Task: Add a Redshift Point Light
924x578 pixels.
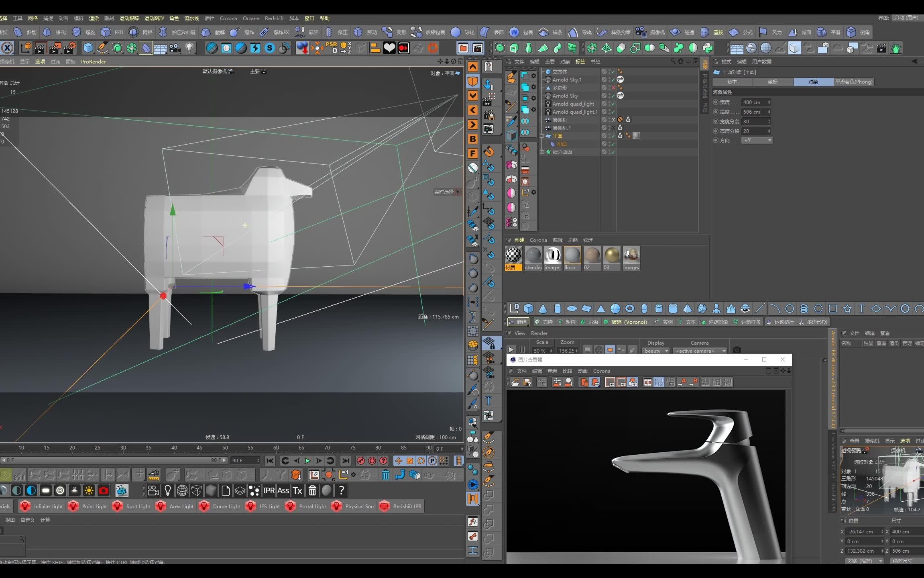Action: pyautogui.click(x=88, y=506)
